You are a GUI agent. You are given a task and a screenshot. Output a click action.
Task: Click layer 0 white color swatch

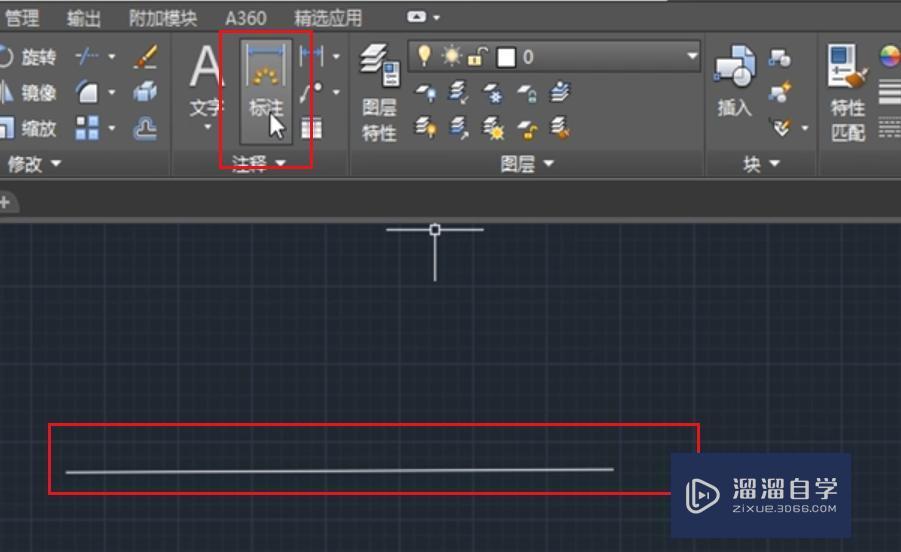[x=506, y=57]
